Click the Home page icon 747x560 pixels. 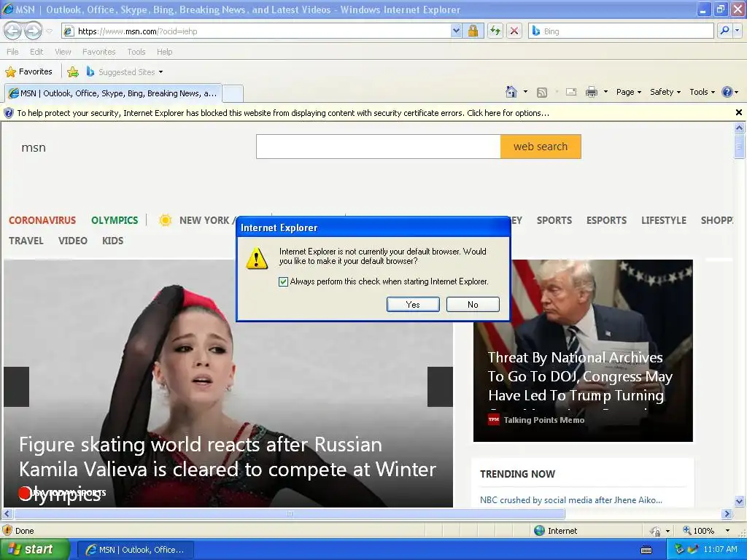click(x=511, y=92)
